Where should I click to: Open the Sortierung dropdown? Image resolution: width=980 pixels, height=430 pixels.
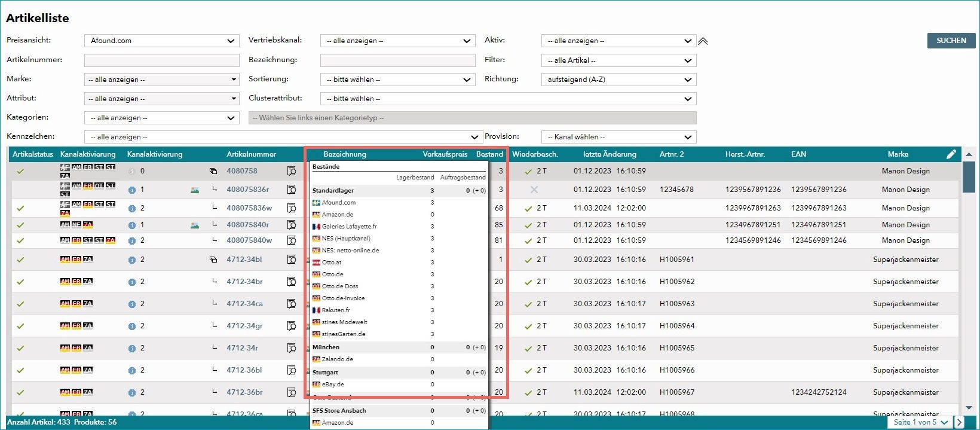point(398,80)
